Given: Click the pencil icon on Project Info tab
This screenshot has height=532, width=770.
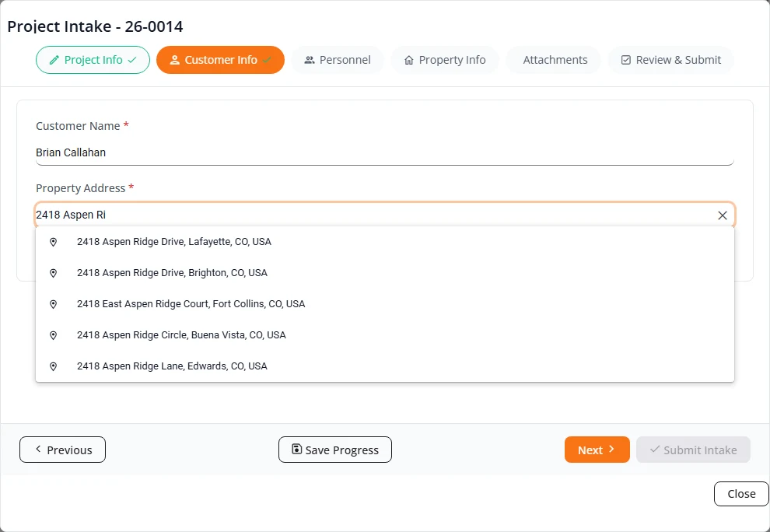Looking at the screenshot, I should 54,60.
